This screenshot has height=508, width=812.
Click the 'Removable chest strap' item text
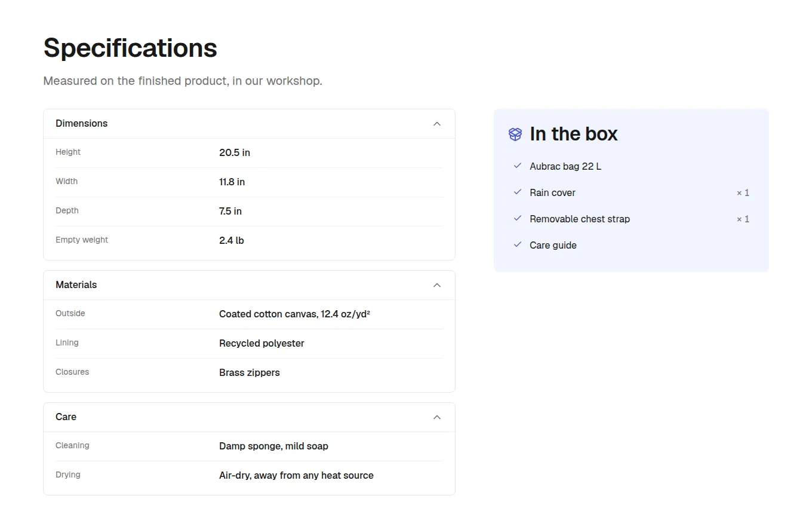pos(580,219)
